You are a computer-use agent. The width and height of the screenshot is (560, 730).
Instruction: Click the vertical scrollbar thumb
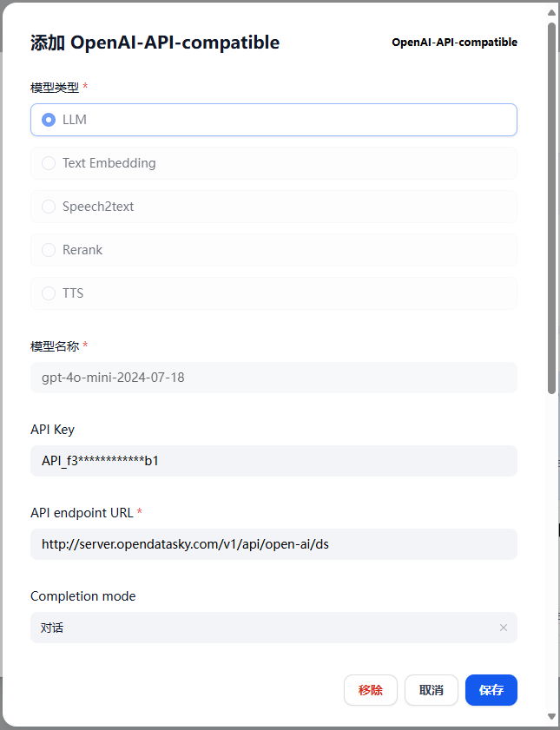pos(551,207)
